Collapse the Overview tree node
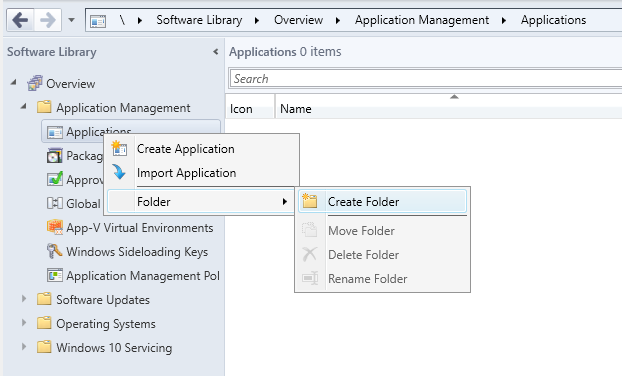This screenshot has height=376, width=622. [x=14, y=82]
